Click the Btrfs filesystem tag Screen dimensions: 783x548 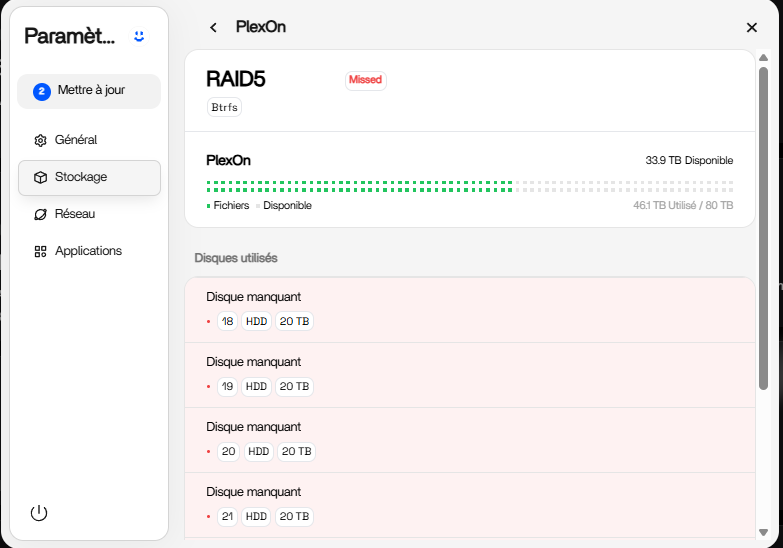[x=224, y=107]
